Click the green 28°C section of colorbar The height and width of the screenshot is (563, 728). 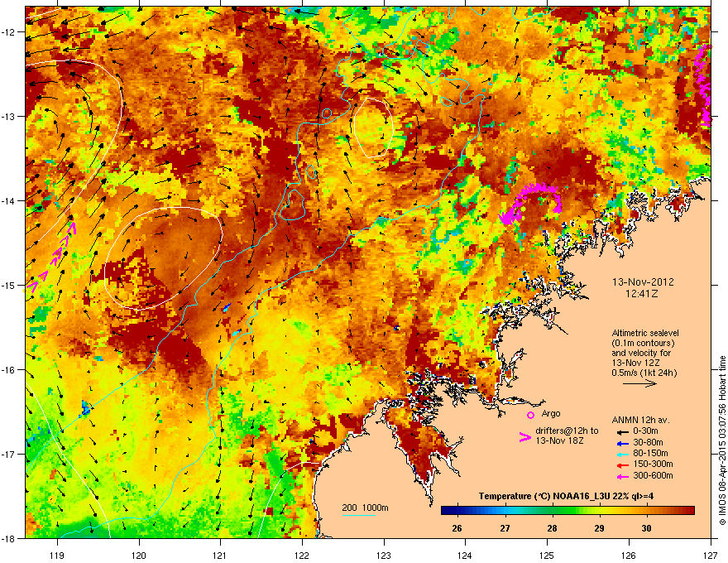point(552,511)
